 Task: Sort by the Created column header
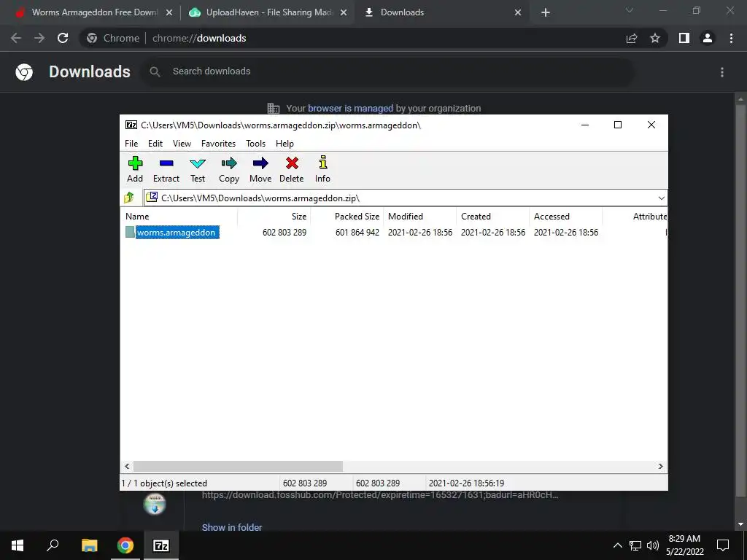tap(492, 216)
